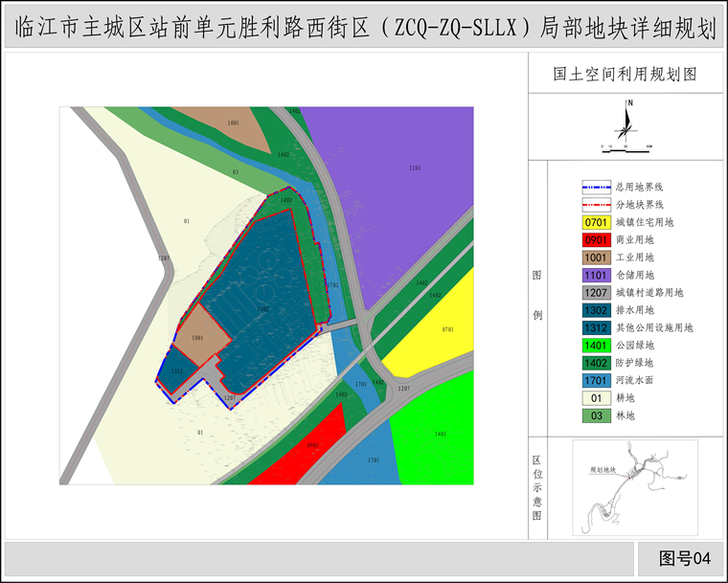
Task: Click the large purple 1101 warehouse parcel on map
Action: 402,182
